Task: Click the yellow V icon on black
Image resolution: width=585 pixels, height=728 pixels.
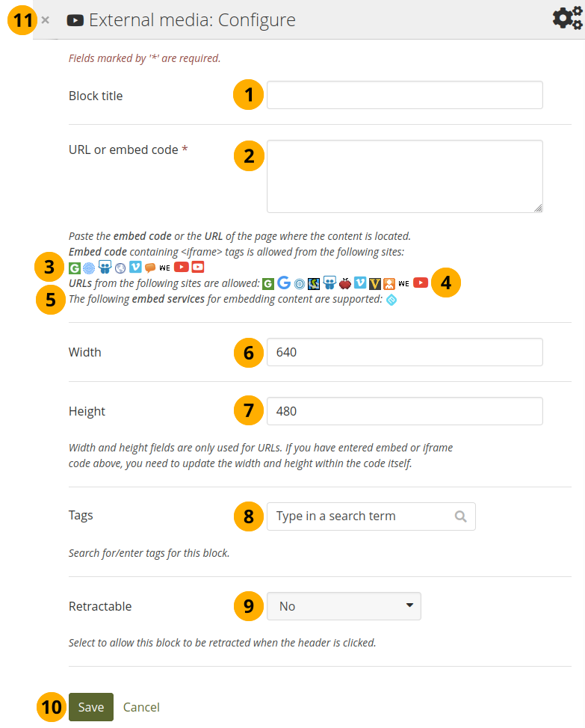Action: 375,283
